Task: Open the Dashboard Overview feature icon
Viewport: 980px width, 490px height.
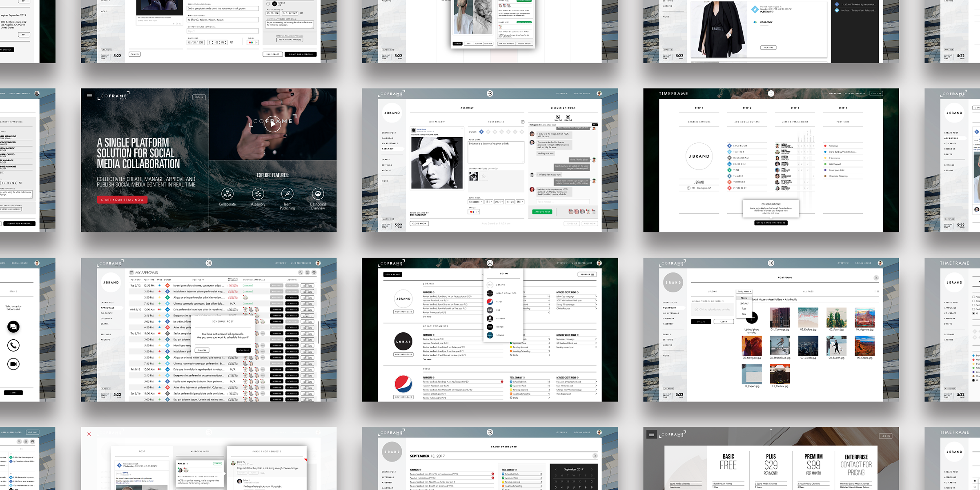Action: pyautogui.click(x=318, y=194)
